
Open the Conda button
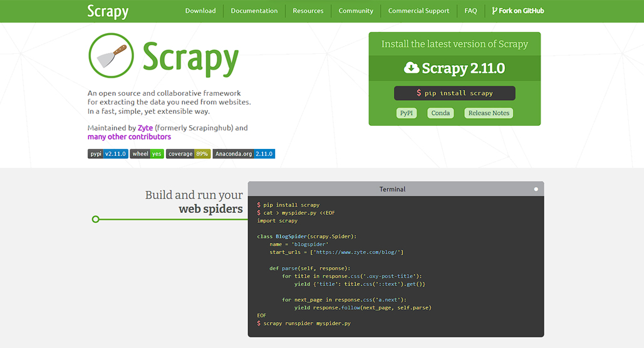(x=440, y=113)
